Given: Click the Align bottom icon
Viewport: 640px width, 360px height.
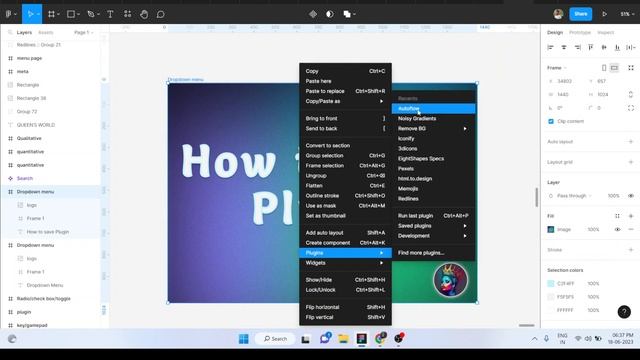Looking at the screenshot, I should [617, 47].
